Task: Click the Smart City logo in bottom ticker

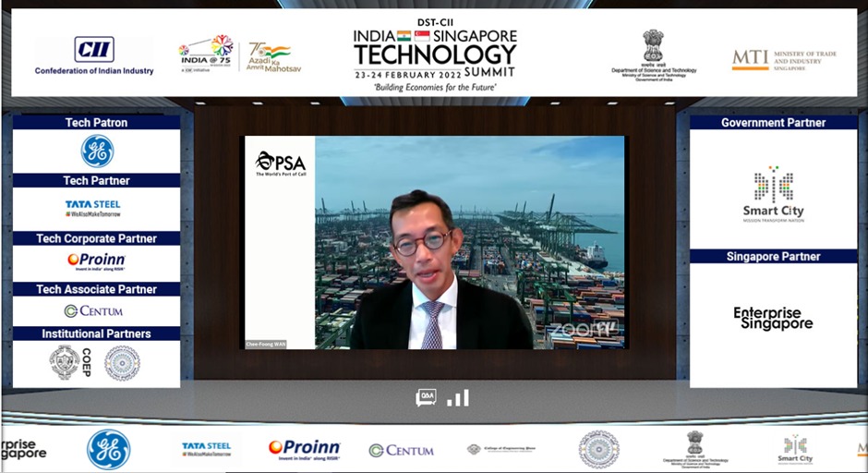Action: (795, 449)
